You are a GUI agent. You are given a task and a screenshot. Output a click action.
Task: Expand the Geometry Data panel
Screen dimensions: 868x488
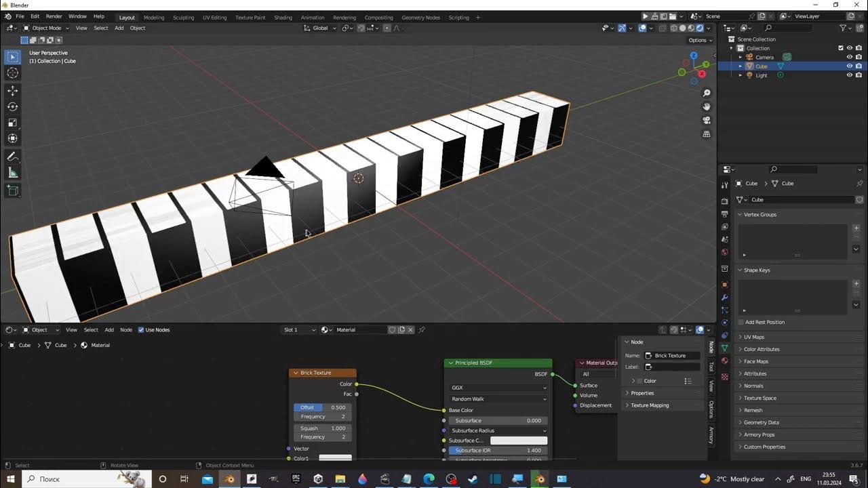[761, 422]
